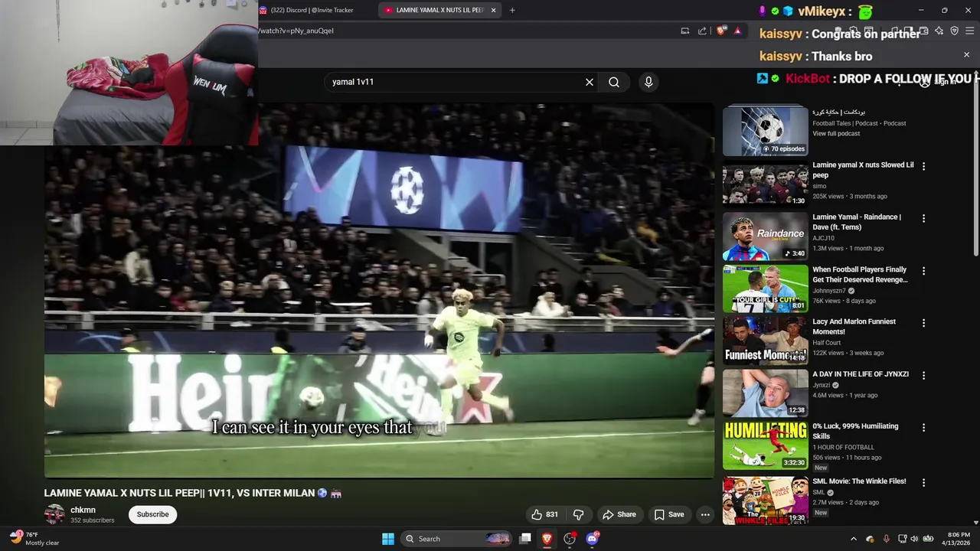Click the Brave icon on the taskbar
The height and width of the screenshot is (551, 980).
[547, 539]
